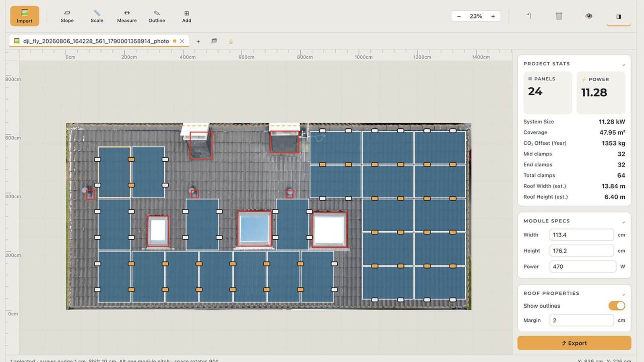Click the Export button

pos(574,343)
